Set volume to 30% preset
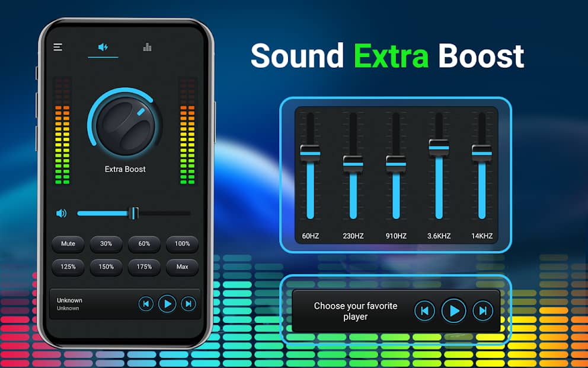Image resolution: width=588 pixels, height=368 pixels. [106, 244]
